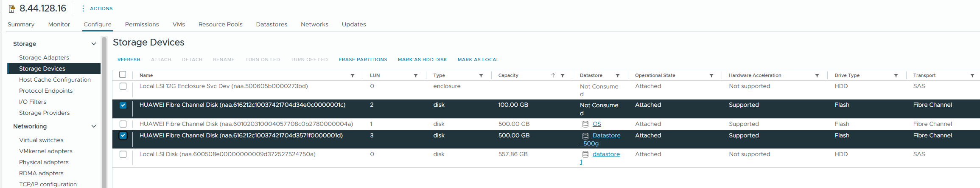Switch to the Monitor tab
Screen dimensions: 980x188
(59, 24)
